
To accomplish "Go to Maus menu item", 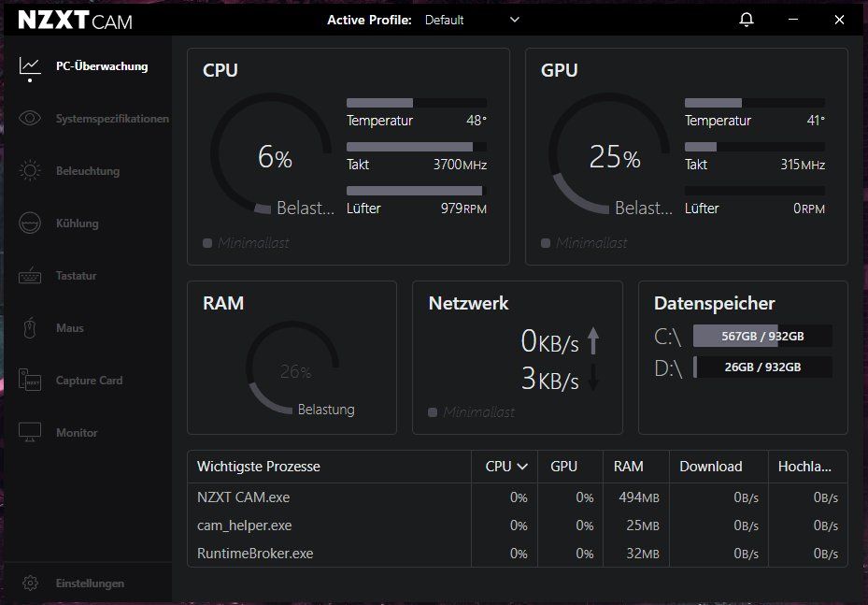I will (x=70, y=328).
